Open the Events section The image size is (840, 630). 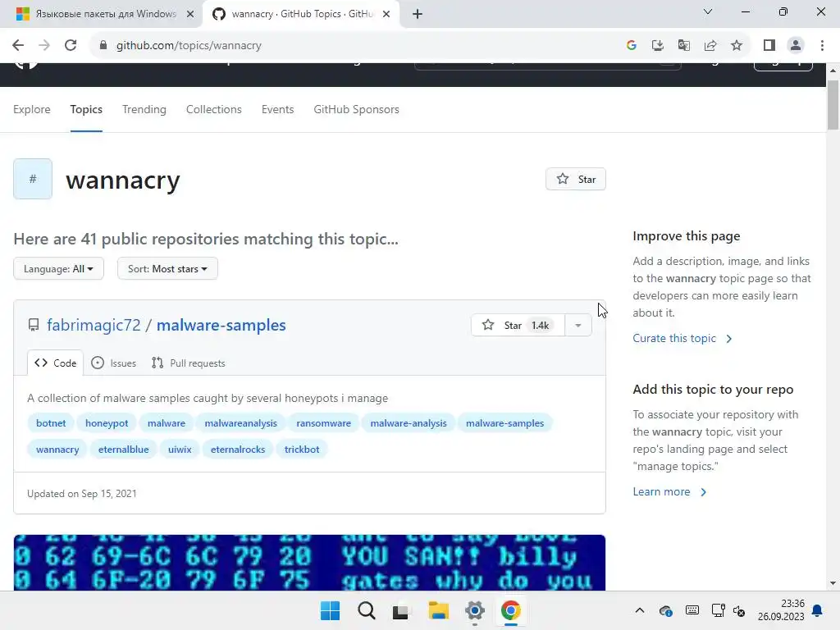277,109
